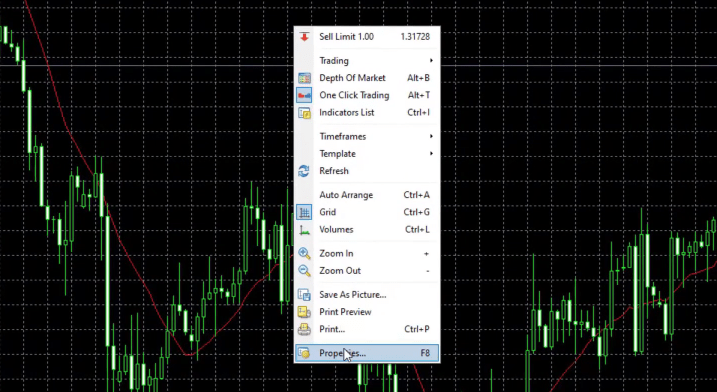Click the 1.31728 price value
This screenshot has width=717, height=392.
point(415,37)
